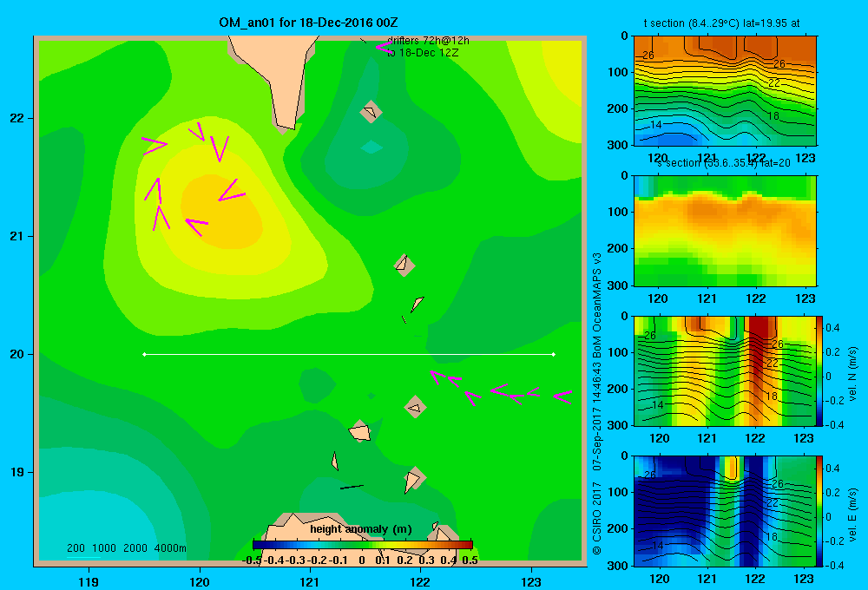The image size is (868, 590).
Task: Open the salinity 's section' plot
Action: coord(725,230)
